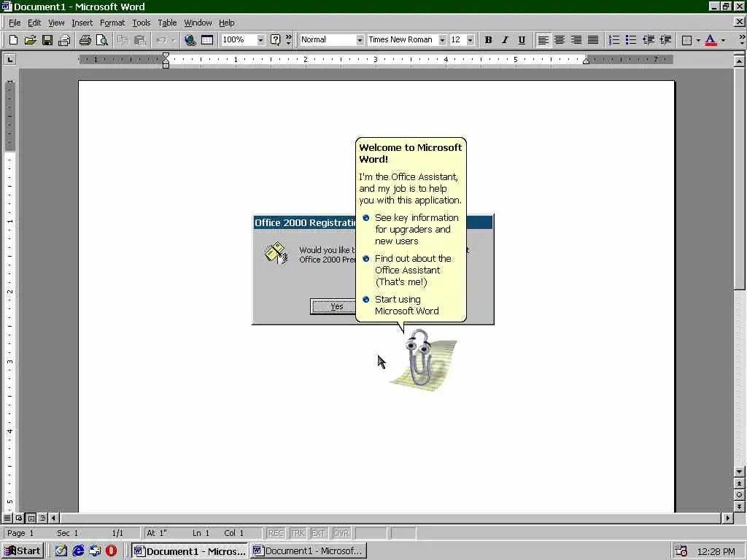Image resolution: width=747 pixels, height=560 pixels.
Task: Expand the Undo history dropdown arrow
Action: pyautogui.click(x=173, y=40)
